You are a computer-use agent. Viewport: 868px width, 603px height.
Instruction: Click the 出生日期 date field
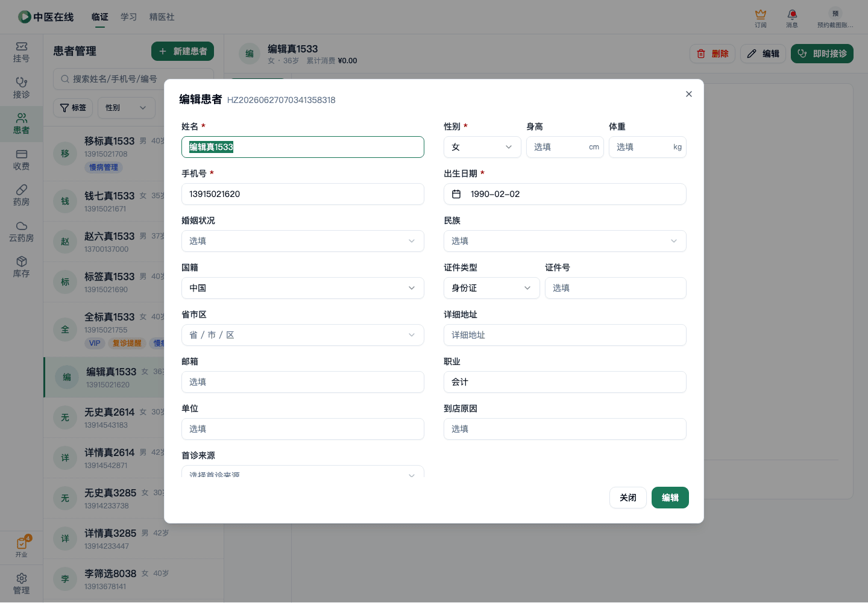(565, 194)
